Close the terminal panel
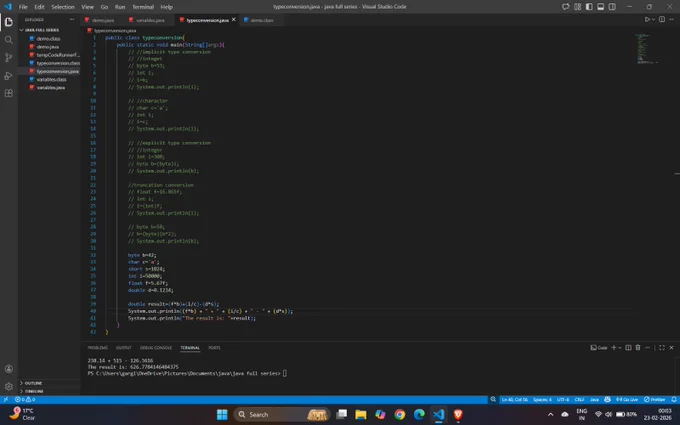The height and width of the screenshot is (425, 680). [671, 348]
